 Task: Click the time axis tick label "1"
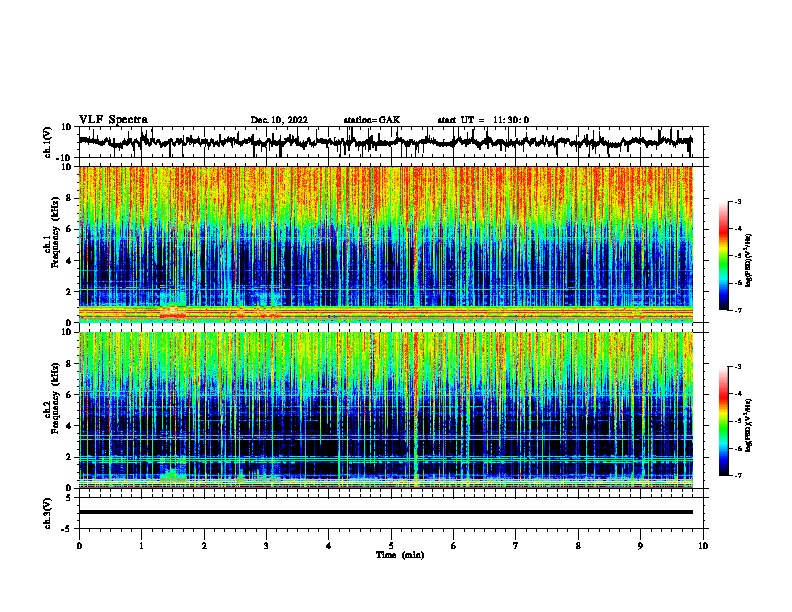(x=141, y=546)
